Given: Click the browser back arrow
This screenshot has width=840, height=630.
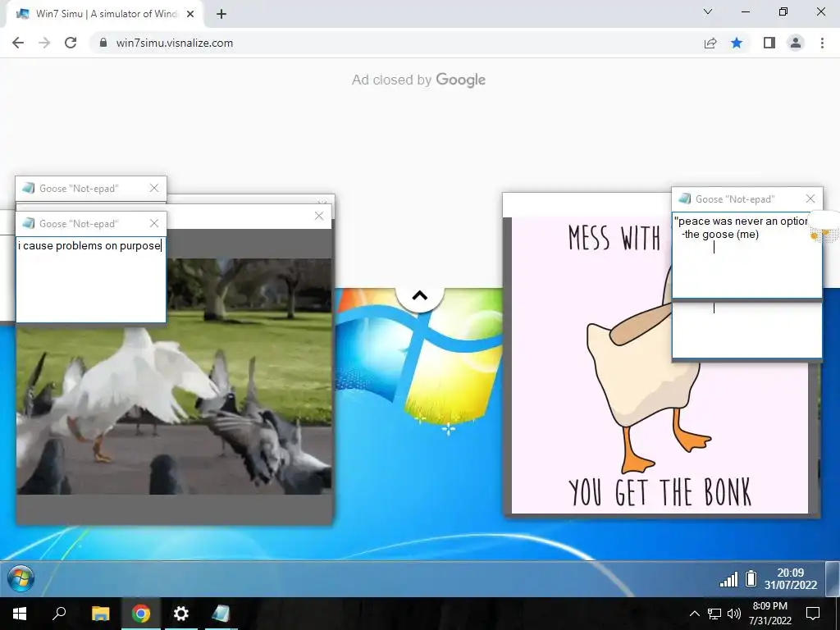Looking at the screenshot, I should coord(18,43).
